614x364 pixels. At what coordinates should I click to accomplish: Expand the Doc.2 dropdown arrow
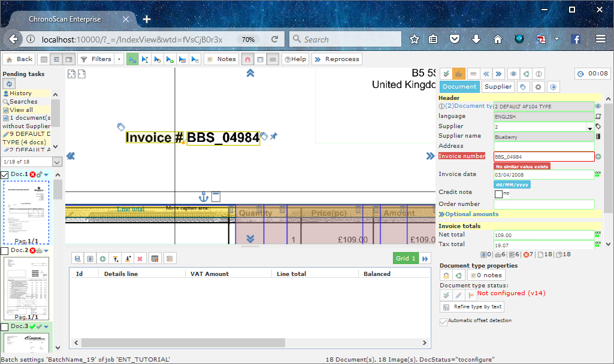coord(46,250)
